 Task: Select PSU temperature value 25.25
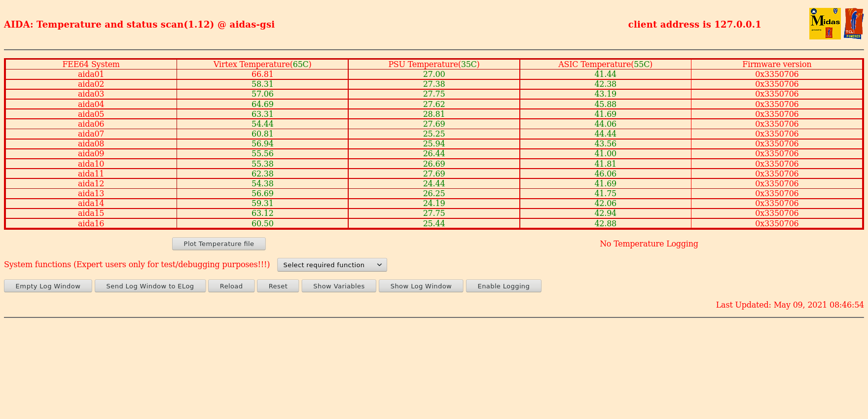coord(434,134)
